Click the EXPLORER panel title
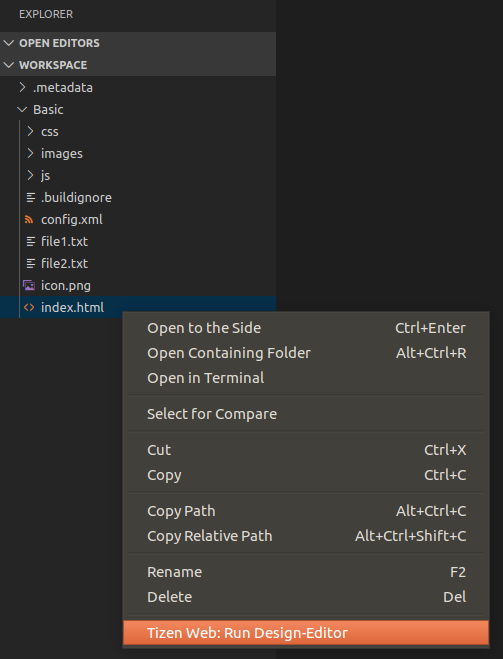The height and width of the screenshot is (659, 503). point(46,14)
